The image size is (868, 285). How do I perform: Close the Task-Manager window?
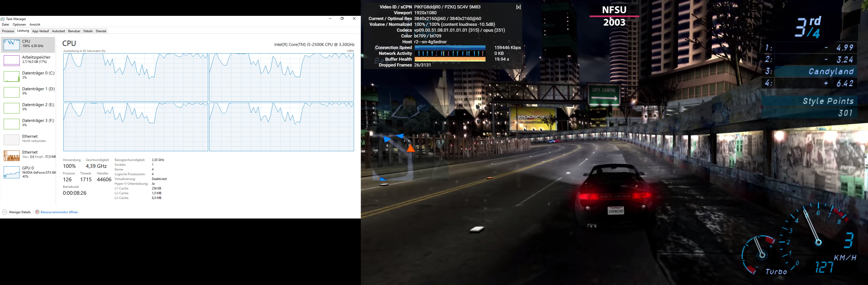[x=354, y=19]
